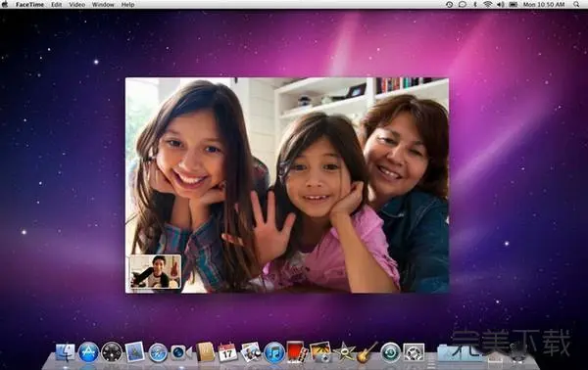
Task: Open iCal calendar showing 17
Action: click(x=227, y=352)
